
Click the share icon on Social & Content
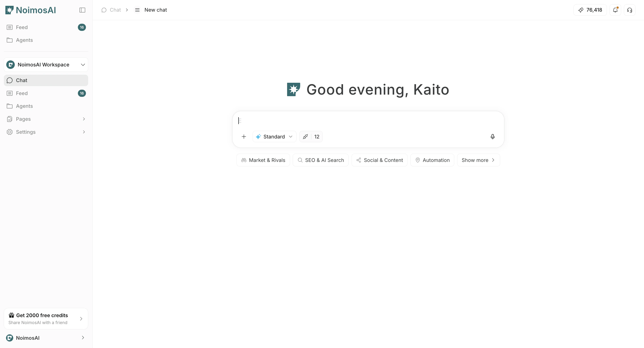(359, 160)
